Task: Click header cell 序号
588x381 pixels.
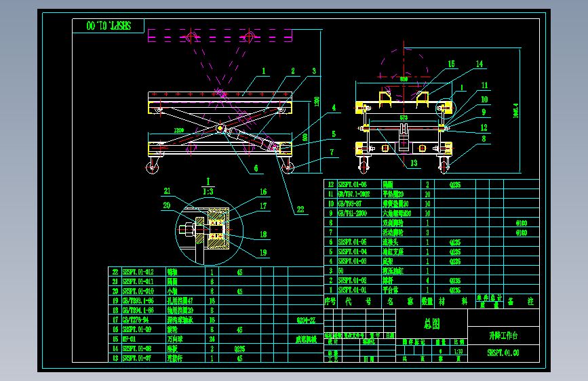Action: [x=330, y=301]
